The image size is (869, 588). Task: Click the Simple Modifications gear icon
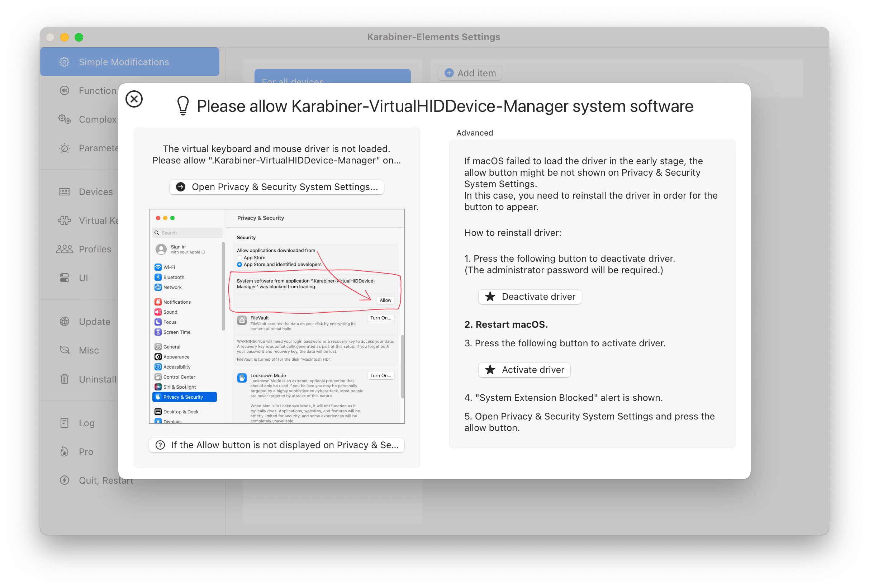(x=64, y=62)
